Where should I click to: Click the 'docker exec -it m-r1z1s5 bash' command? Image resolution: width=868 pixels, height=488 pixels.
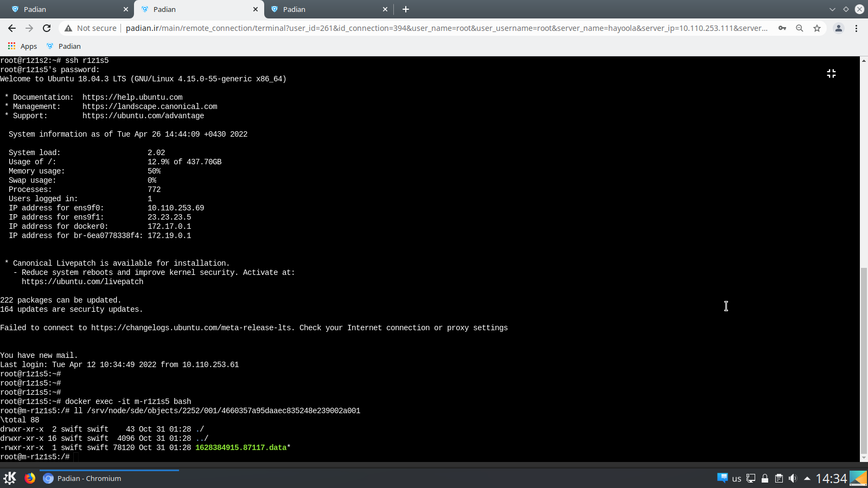pyautogui.click(x=128, y=402)
